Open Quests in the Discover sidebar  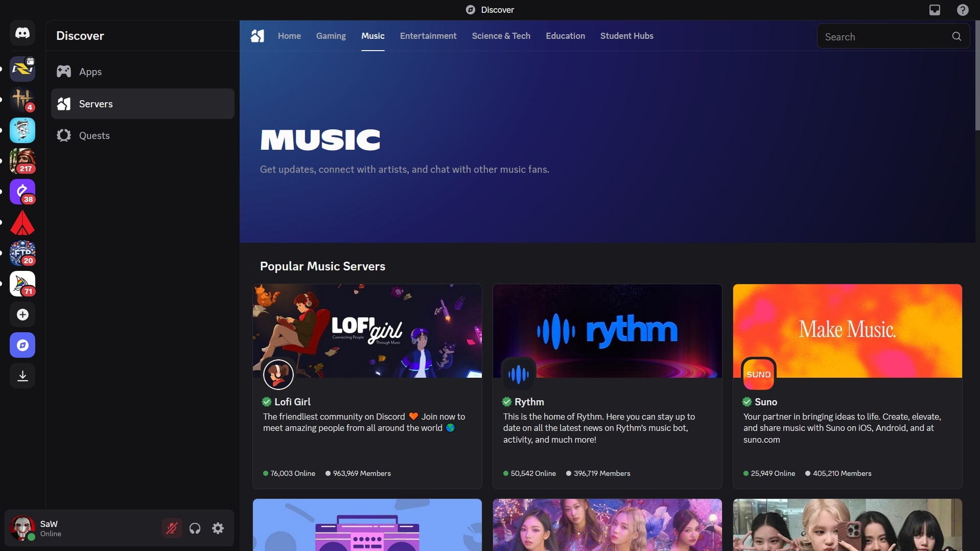[x=143, y=135]
